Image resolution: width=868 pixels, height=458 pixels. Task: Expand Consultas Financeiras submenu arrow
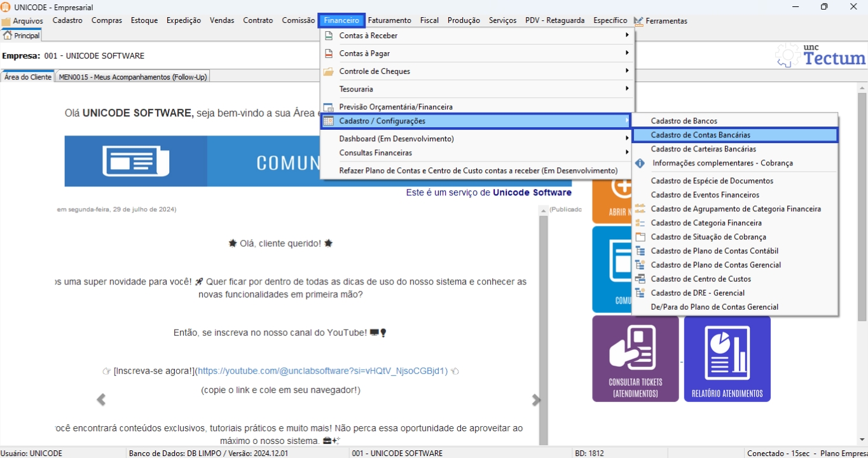click(x=627, y=153)
